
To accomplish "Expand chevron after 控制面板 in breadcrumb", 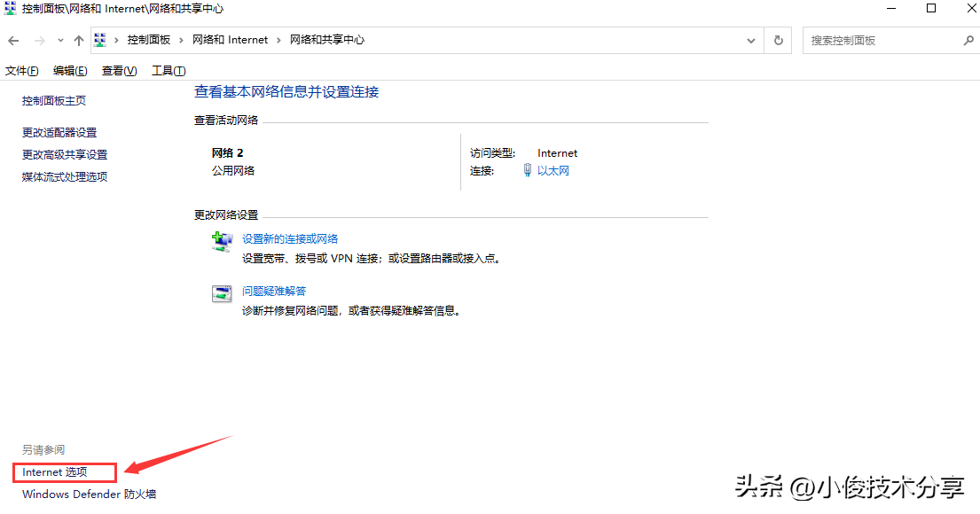I will pos(180,41).
